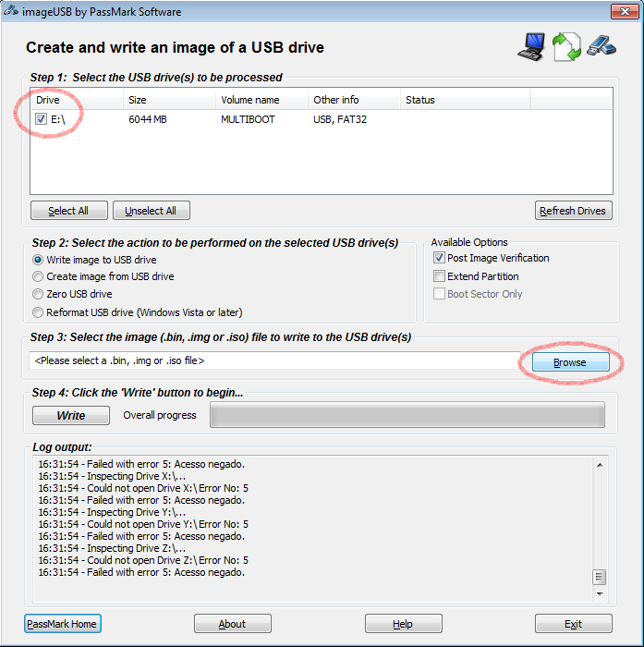
Task: Browse for an image file
Action: pos(569,362)
